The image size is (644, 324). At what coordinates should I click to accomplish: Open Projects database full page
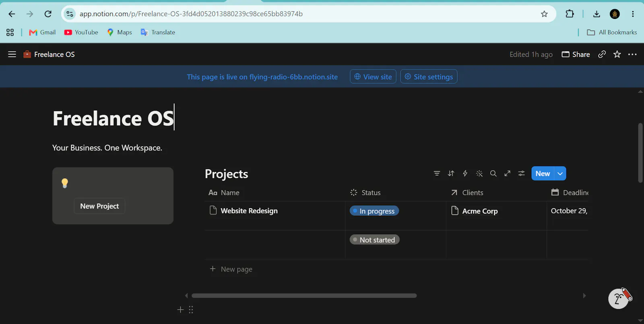click(x=507, y=173)
